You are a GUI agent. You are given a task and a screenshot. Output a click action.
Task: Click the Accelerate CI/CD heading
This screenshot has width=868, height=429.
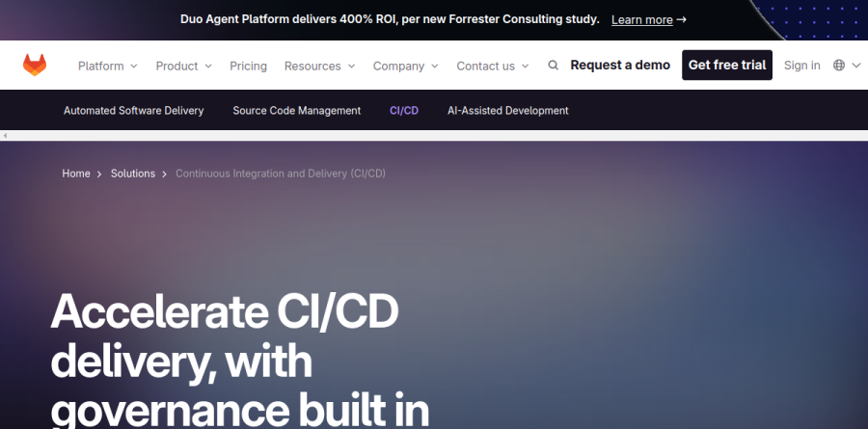tap(240, 360)
